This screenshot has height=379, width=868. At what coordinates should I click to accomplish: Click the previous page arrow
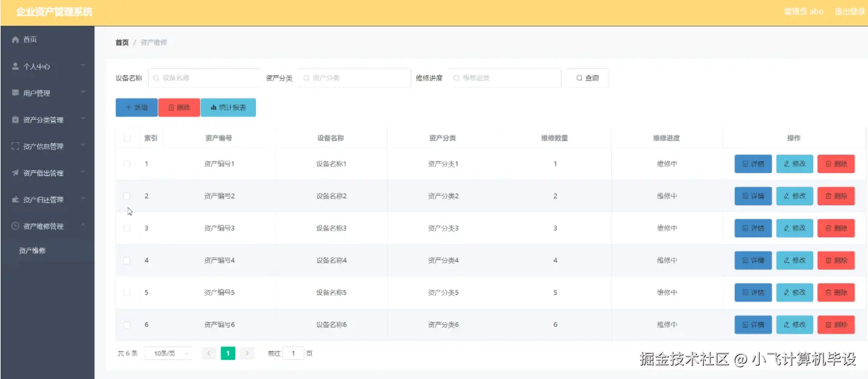click(209, 353)
